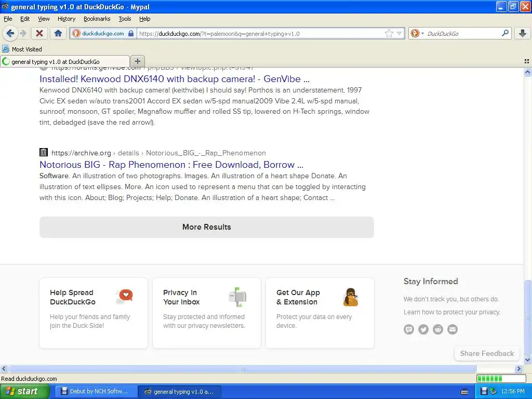Click the floppy disk tray icon
Screen dimensions: 532x399
tap(484, 392)
